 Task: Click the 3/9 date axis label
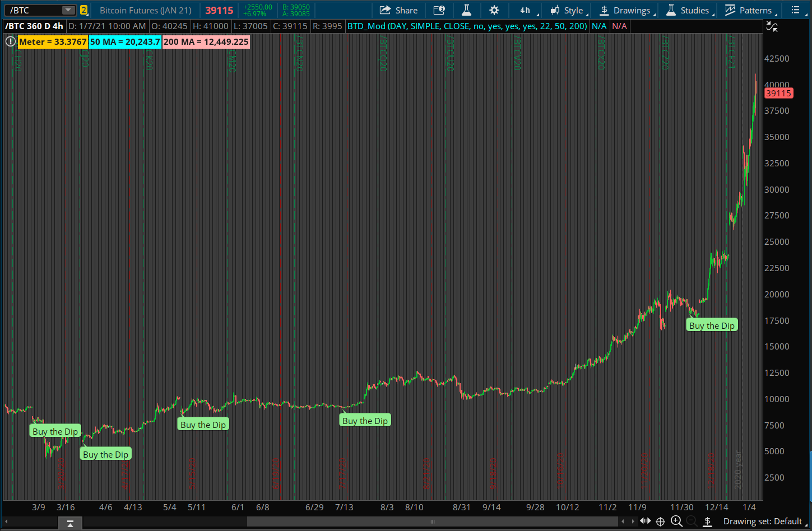38,507
